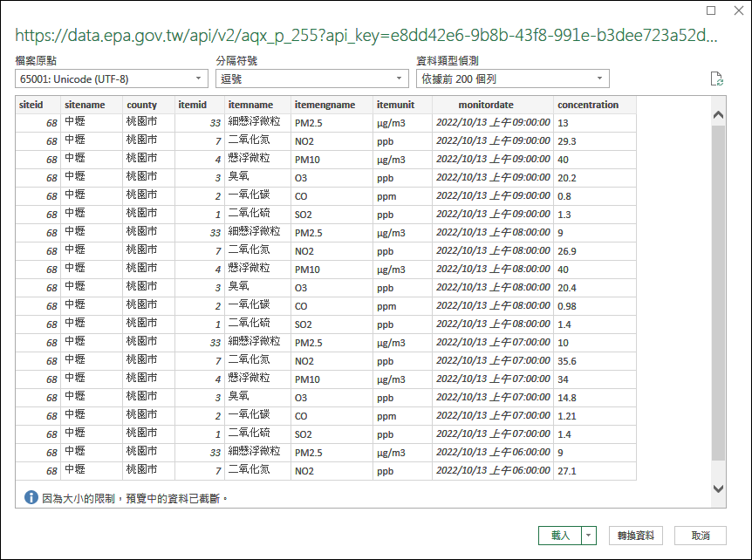
Task: Click concentration value 20.4
Action: [567, 288]
